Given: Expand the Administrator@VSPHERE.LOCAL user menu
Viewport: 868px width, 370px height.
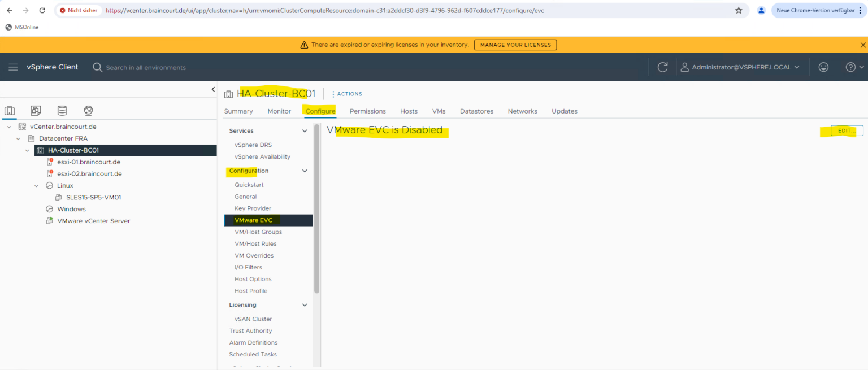Looking at the screenshot, I should point(740,67).
